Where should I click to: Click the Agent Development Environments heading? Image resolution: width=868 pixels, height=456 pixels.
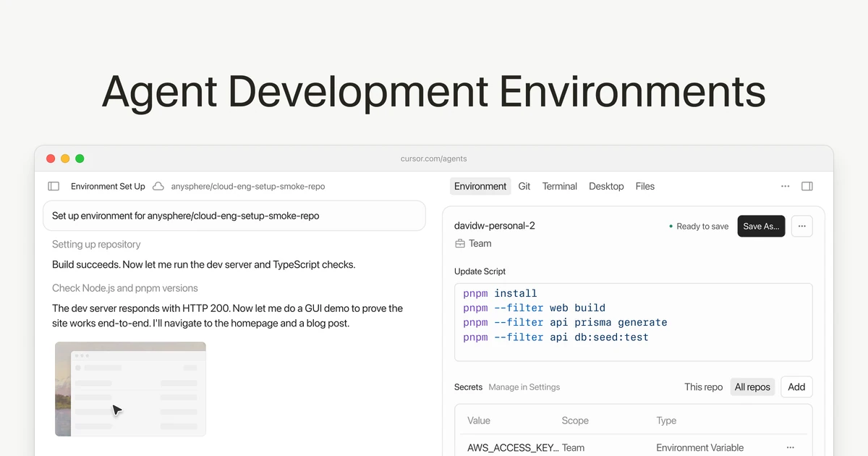[x=433, y=92]
